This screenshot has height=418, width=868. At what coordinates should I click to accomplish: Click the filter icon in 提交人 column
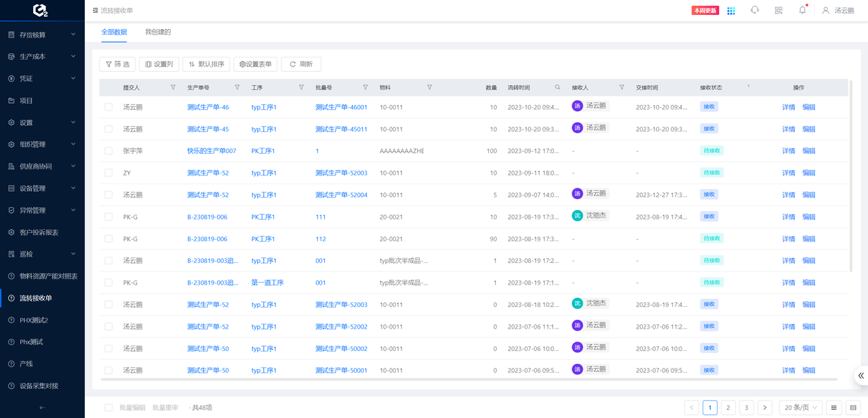(173, 87)
